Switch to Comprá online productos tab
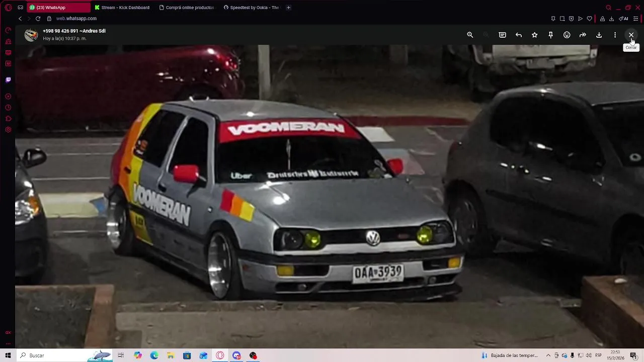Image resolution: width=644 pixels, height=362 pixels. click(x=187, y=8)
